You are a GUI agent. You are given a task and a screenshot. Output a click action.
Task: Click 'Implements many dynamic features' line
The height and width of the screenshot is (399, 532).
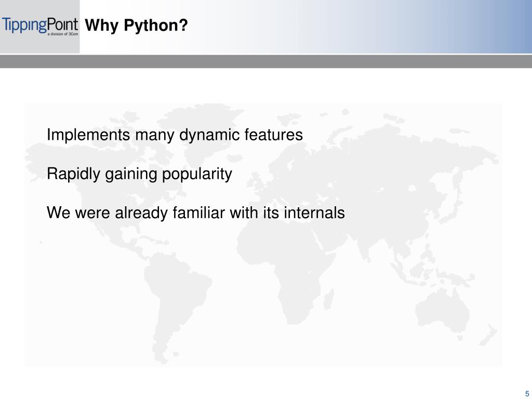click(175, 135)
